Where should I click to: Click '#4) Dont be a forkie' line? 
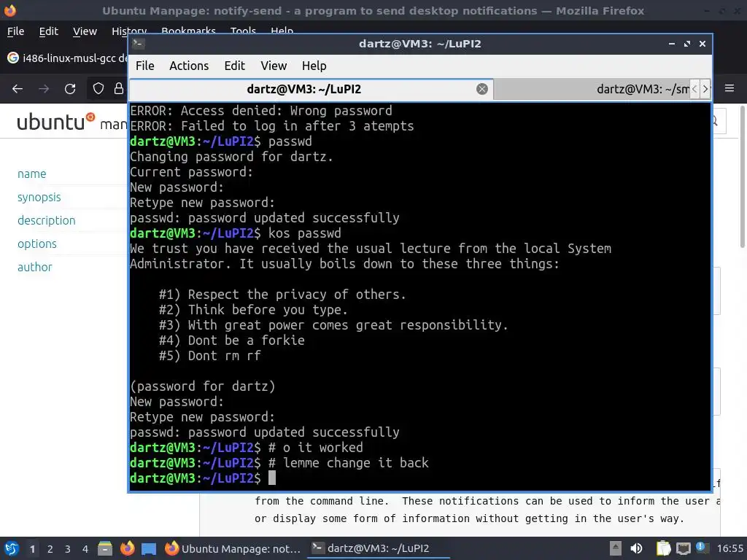[231, 341]
